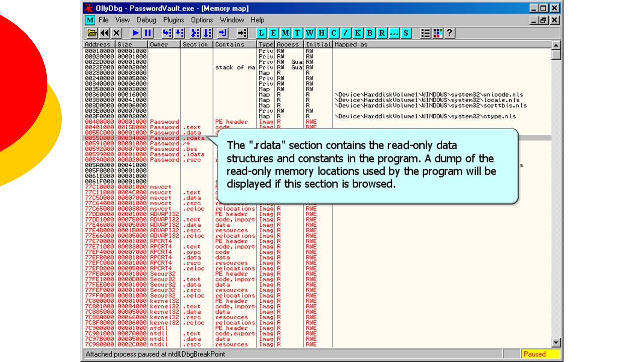Open the File menu
Screen dimensions: 644x362
tap(104, 20)
